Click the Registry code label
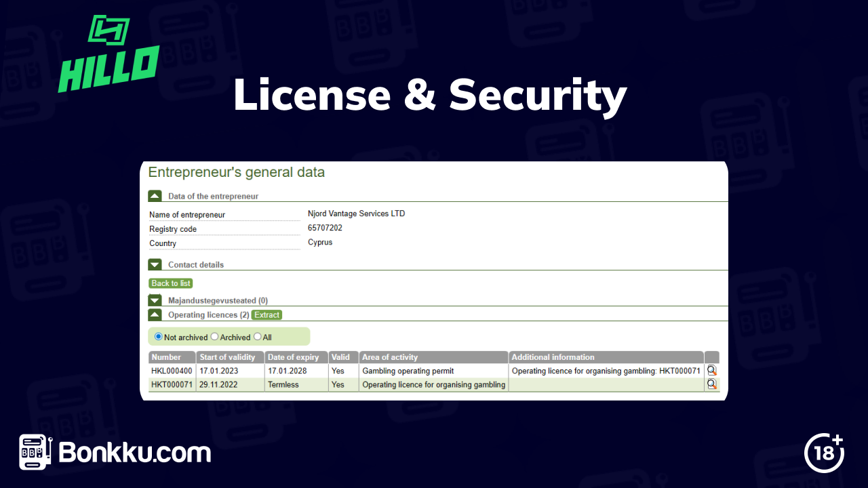This screenshot has width=868, height=488. (x=173, y=229)
